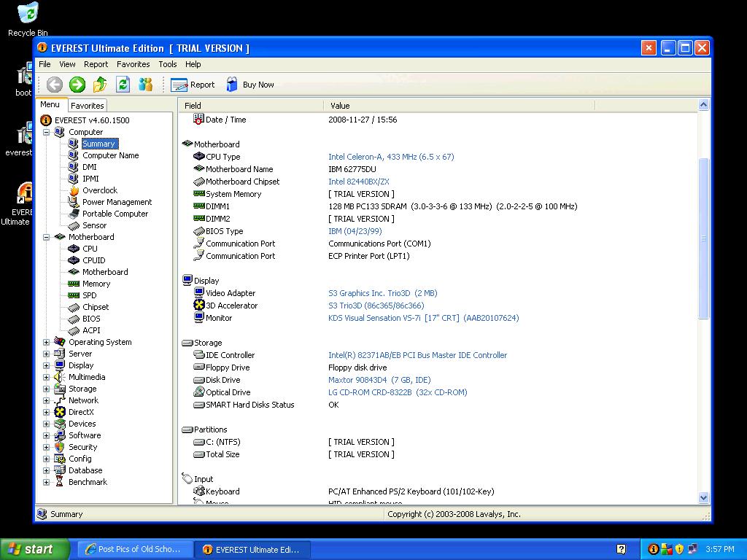Select Computer Name in the tree
Image resolution: width=747 pixels, height=560 pixels.
tap(111, 156)
